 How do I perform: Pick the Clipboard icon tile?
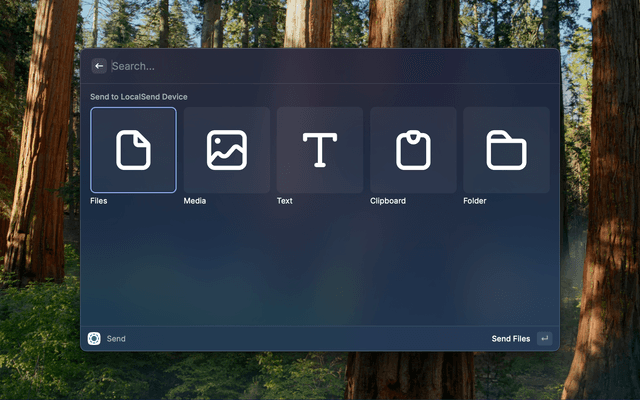[x=413, y=150]
